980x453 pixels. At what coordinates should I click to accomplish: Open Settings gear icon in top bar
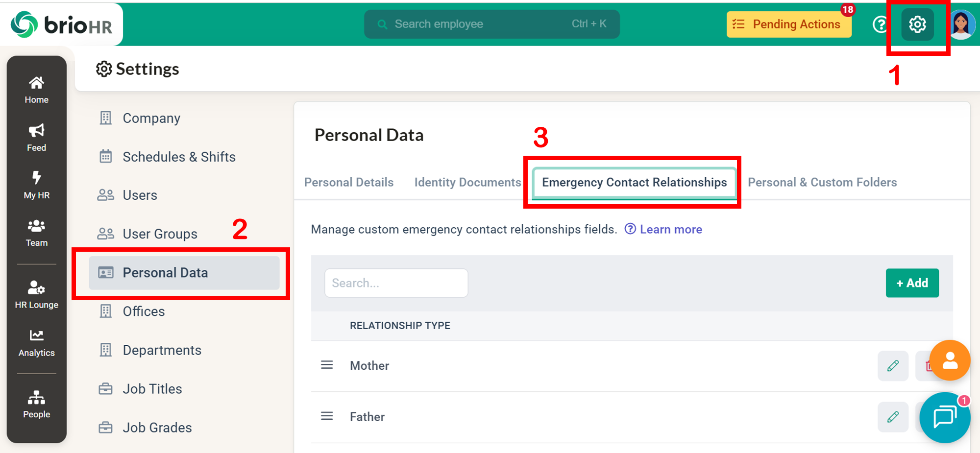pos(917,24)
